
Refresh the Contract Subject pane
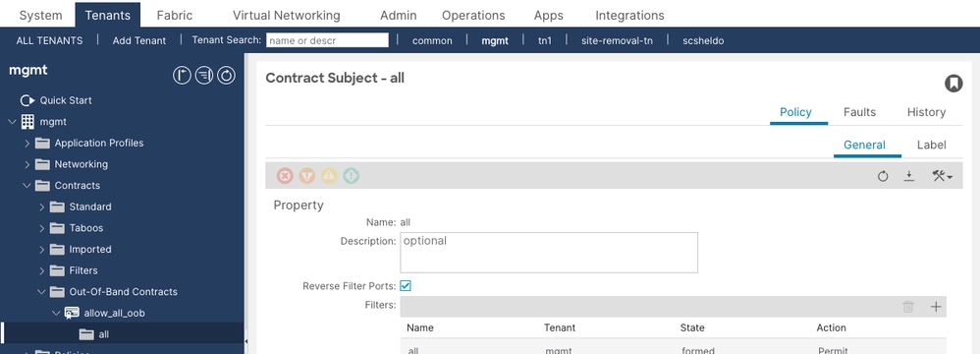(x=883, y=176)
